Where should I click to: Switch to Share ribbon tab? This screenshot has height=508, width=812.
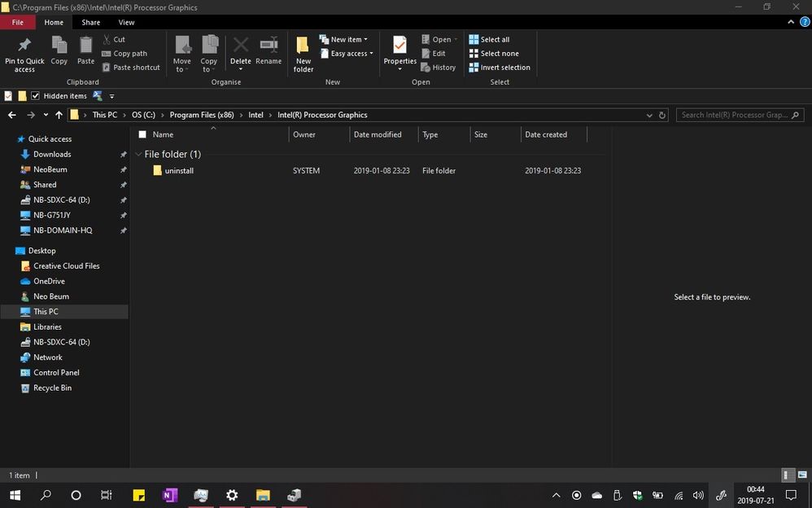pos(90,22)
